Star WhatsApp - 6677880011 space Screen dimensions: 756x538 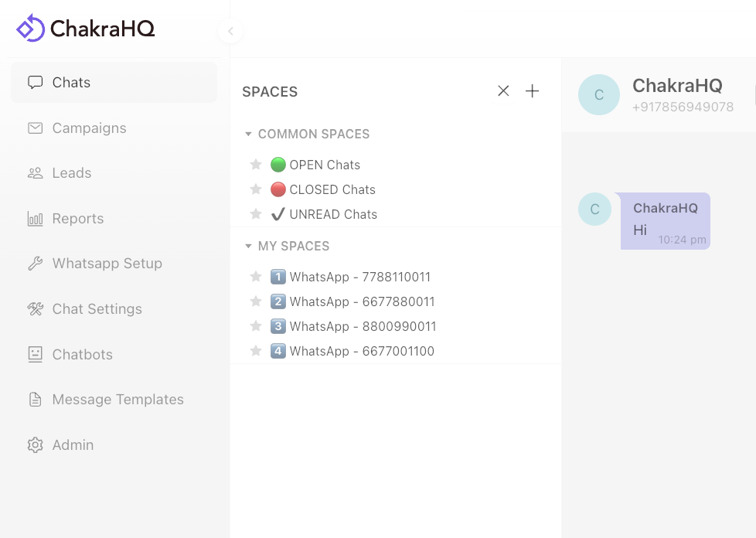[256, 301]
